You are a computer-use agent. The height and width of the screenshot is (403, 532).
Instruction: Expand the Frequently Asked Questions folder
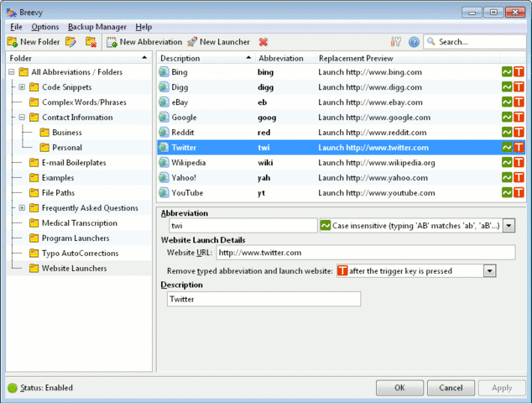point(22,207)
